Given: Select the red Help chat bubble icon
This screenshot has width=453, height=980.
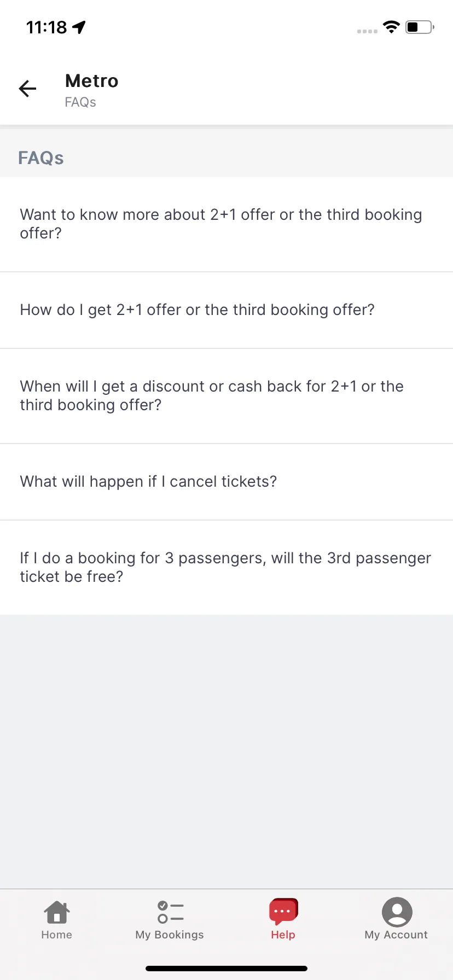Looking at the screenshot, I should (283, 911).
